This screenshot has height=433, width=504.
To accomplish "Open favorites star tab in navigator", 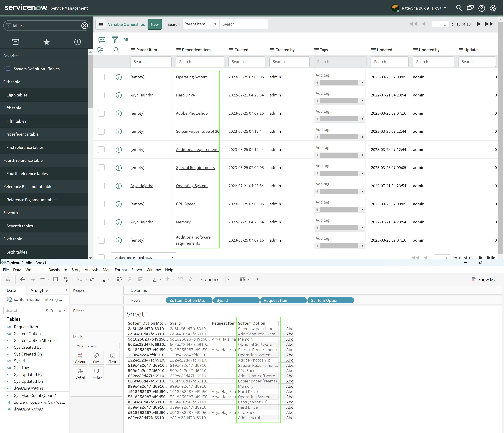I will click(47, 42).
